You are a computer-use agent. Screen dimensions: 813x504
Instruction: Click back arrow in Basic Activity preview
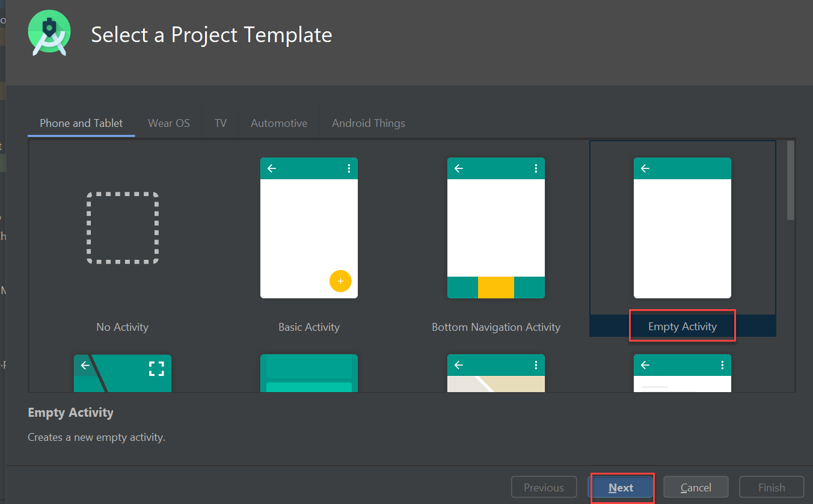[x=272, y=168]
